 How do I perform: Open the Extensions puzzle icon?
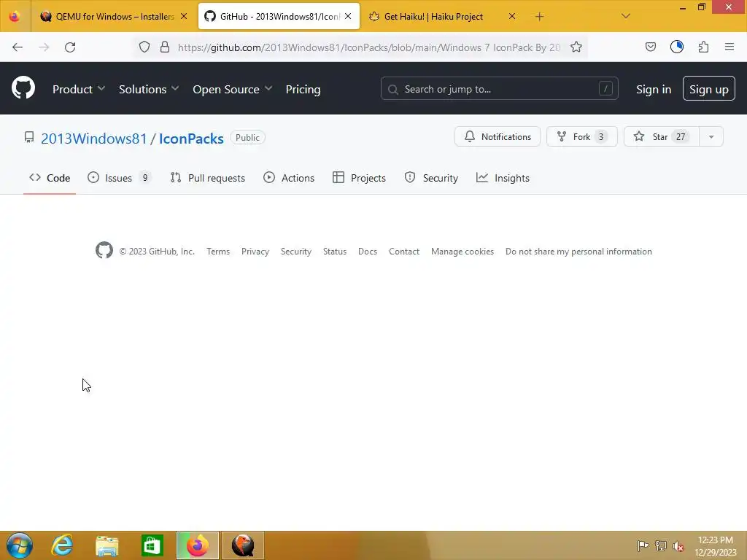[703, 47]
